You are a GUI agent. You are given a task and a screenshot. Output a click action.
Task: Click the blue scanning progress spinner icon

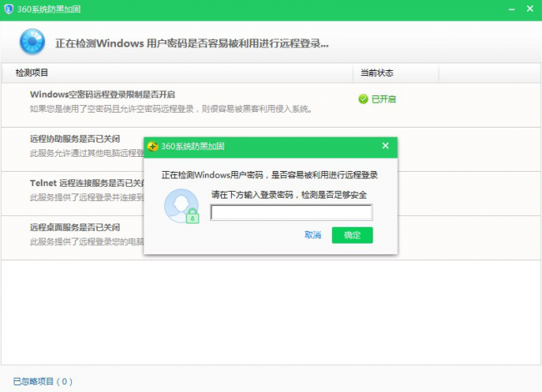pyautogui.click(x=33, y=42)
